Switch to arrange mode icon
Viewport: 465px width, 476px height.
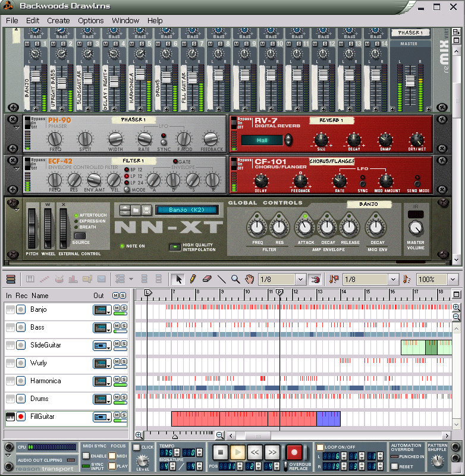point(11,279)
